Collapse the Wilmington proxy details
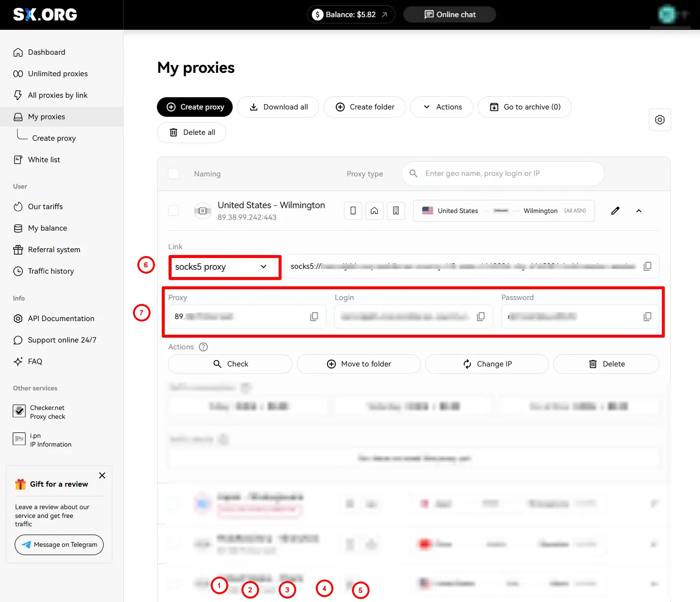Image resolution: width=700 pixels, height=602 pixels. pos(638,211)
